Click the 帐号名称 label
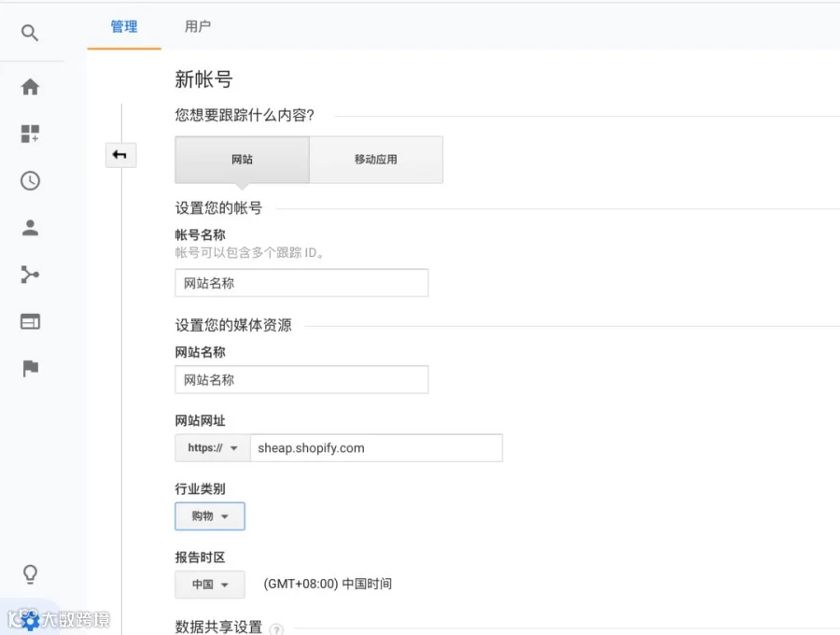This screenshot has width=840, height=635. [x=201, y=234]
